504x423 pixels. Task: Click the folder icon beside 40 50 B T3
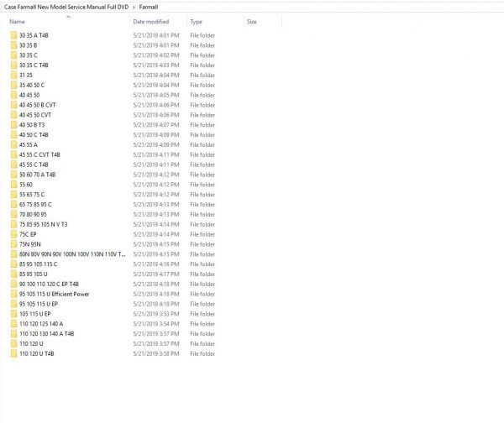tap(13, 125)
